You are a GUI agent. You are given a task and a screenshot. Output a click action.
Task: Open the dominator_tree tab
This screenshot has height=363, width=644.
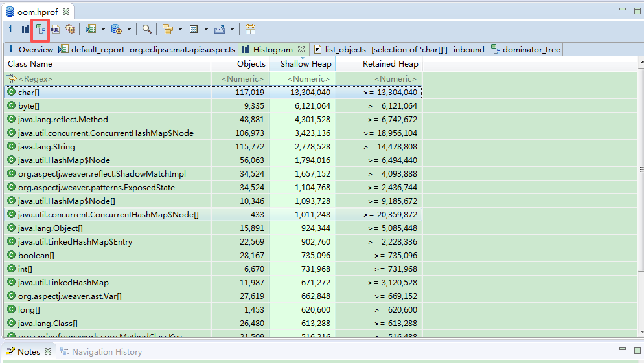pyautogui.click(x=525, y=50)
